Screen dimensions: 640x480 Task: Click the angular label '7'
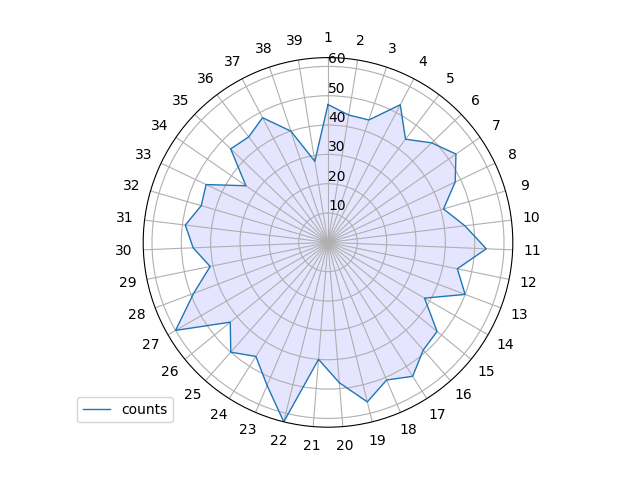click(x=496, y=125)
